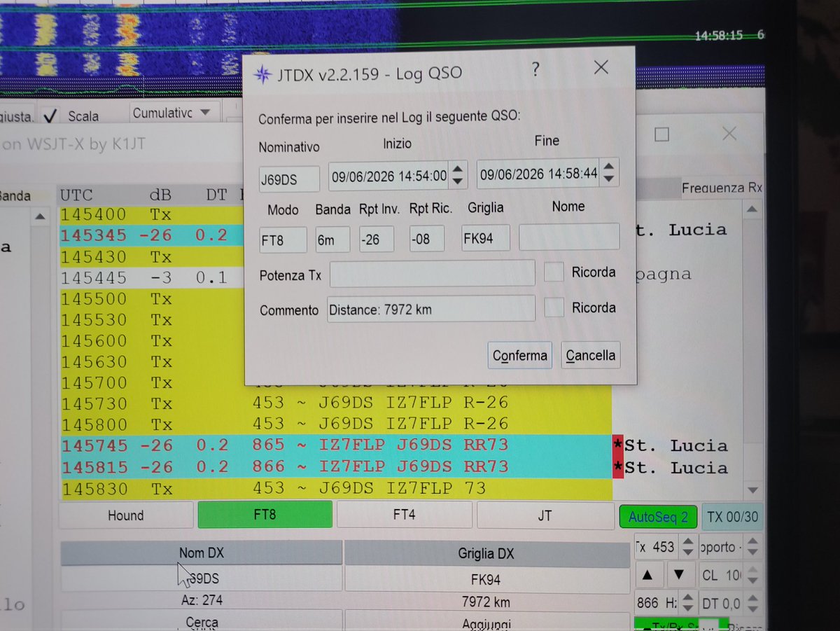Edit the Commento field with Distance text
The height and width of the screenshot is (631, 840).
pyautogui.click(x=431, y=309)
